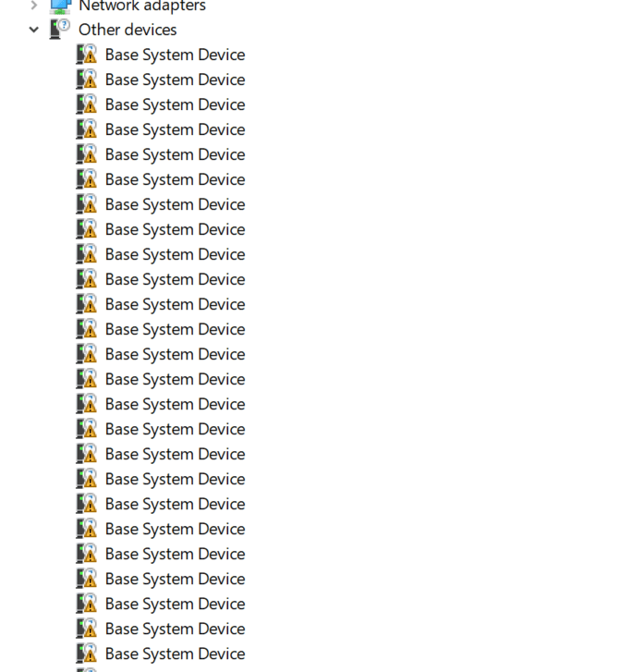Screen dimensions: 644x672
Task: Select the tenth Base System Device label
Action: coord(175,279)
